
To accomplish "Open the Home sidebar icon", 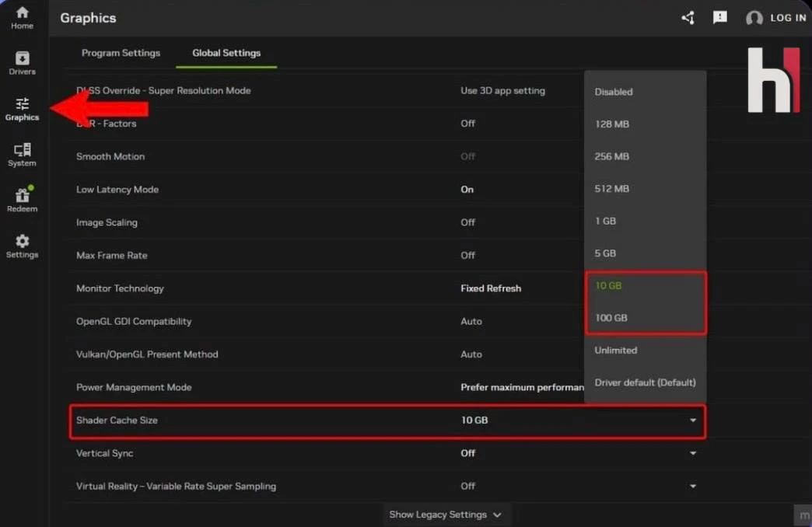I will (x=22, y=17).
